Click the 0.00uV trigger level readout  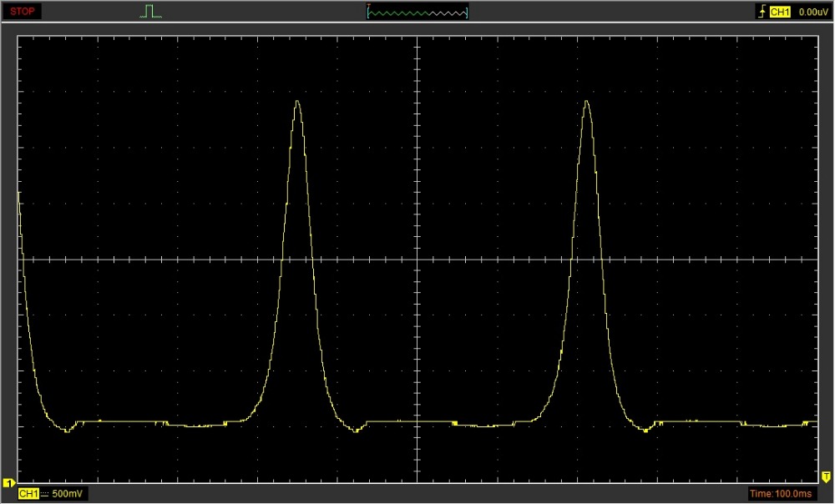(x=812, y=12)
